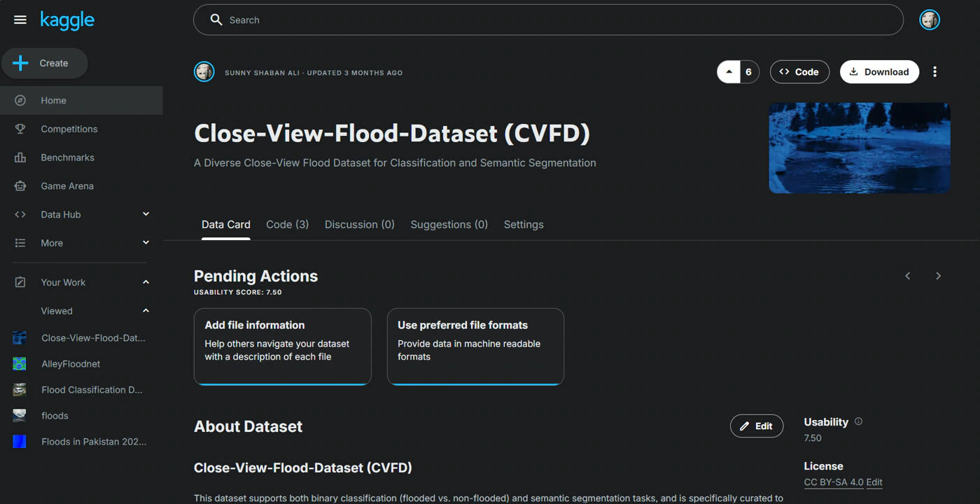Go to next pending action
Viewport: 980px width, 504px height.
coord(939,276)
